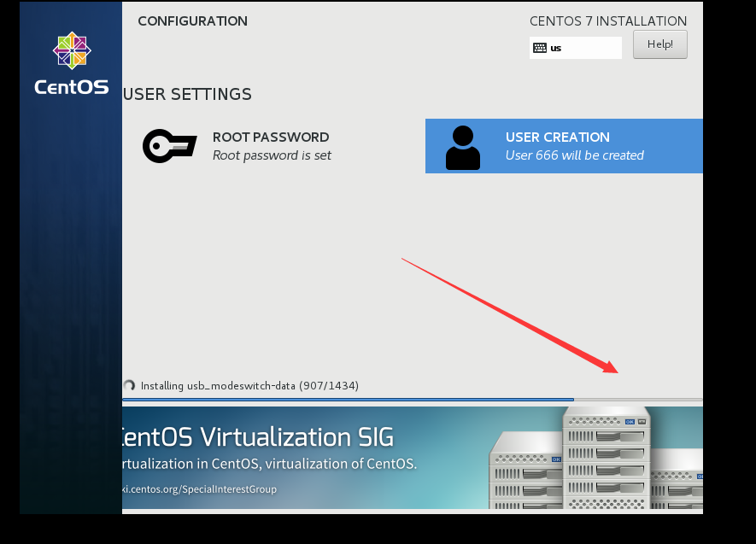The height and width of the screenshot is (544, 756).
Task: Click the root password key icon
Action: point(169,146)
